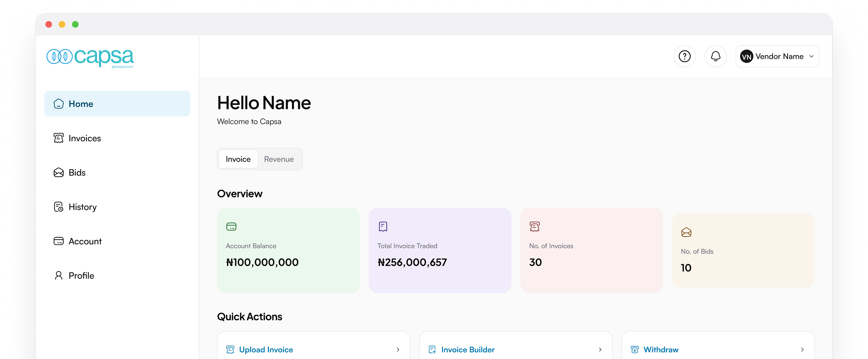Click the Account Balance card icon
This screenshot has height=359, width=868.
(231, 226)
